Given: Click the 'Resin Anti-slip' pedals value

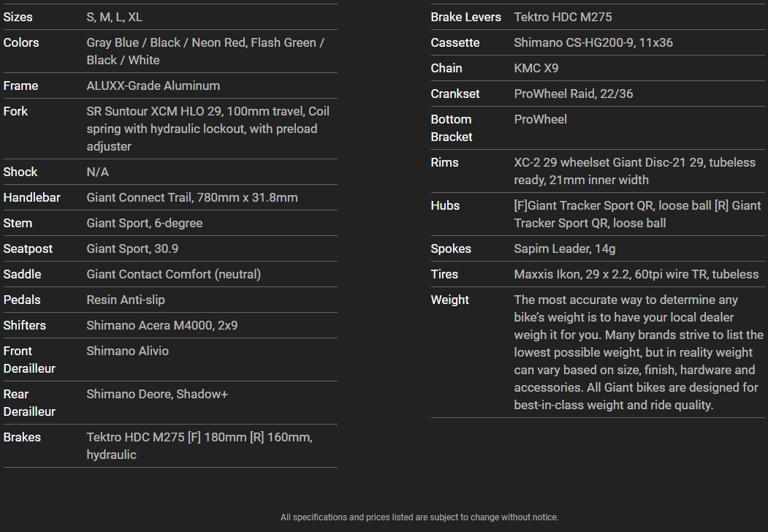Looking at the screenshot, I should coord(126,300).
